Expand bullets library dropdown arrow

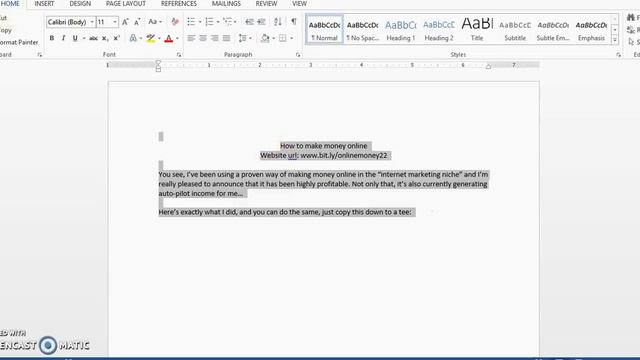[x=200, y=22]
